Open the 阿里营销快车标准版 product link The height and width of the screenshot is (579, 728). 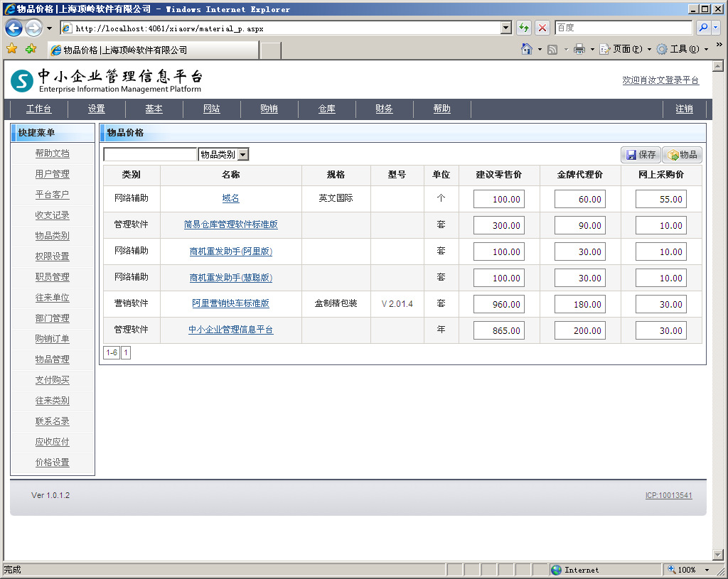pyautogui.click(x=230, y=303)
